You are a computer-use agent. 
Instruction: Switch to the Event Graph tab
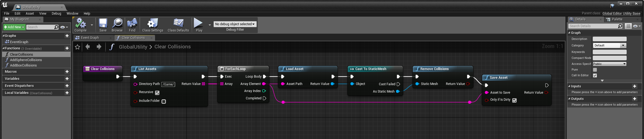click(90, 38)
